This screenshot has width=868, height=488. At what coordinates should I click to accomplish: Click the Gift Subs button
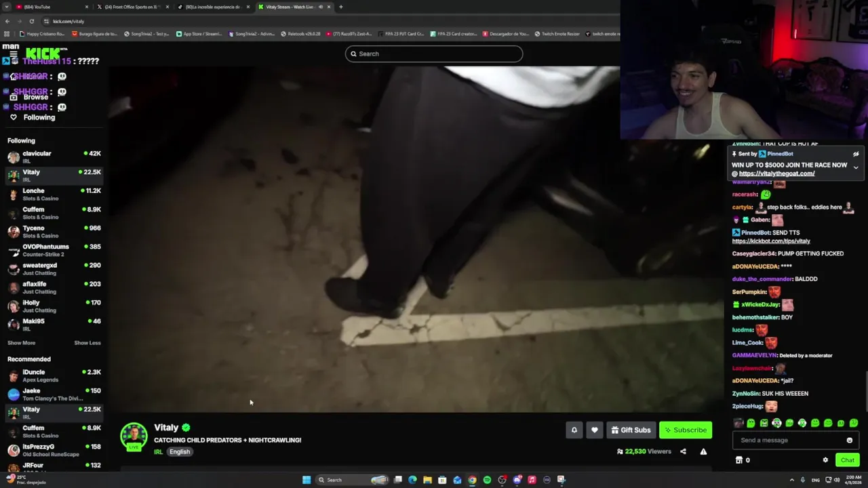point(631,430)
